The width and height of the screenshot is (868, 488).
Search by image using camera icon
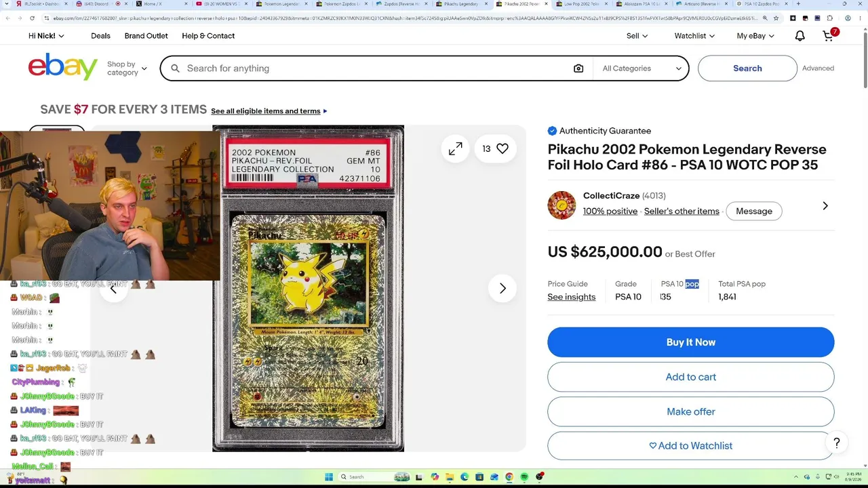pos(578,68)
